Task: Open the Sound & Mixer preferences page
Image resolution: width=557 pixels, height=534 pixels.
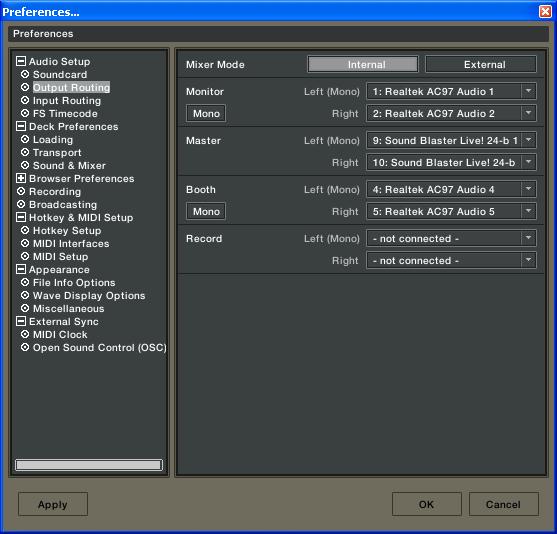Action: (69, 166)
